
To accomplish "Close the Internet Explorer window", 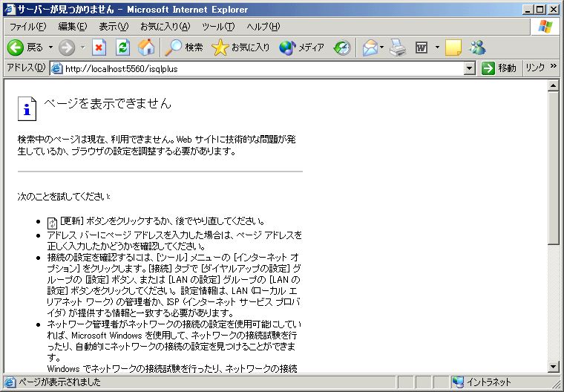I will pyautogui.click(x=553, y=10).
